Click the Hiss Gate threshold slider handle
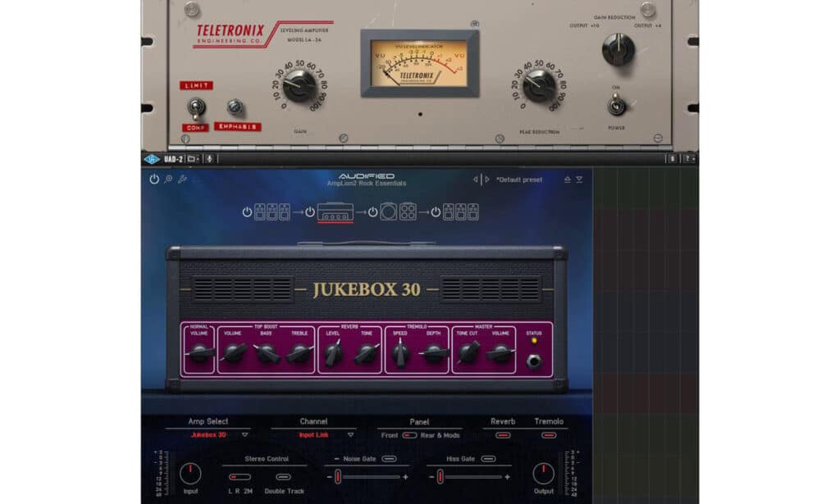Viewport: 840px width, 504px height. click(x=440, y=476)
